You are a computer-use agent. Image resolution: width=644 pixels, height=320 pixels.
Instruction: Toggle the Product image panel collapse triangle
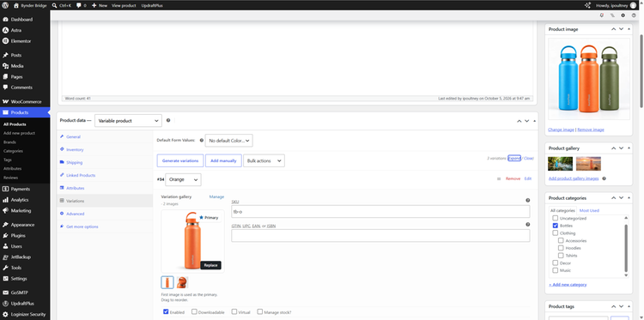(x=629, y=29)
